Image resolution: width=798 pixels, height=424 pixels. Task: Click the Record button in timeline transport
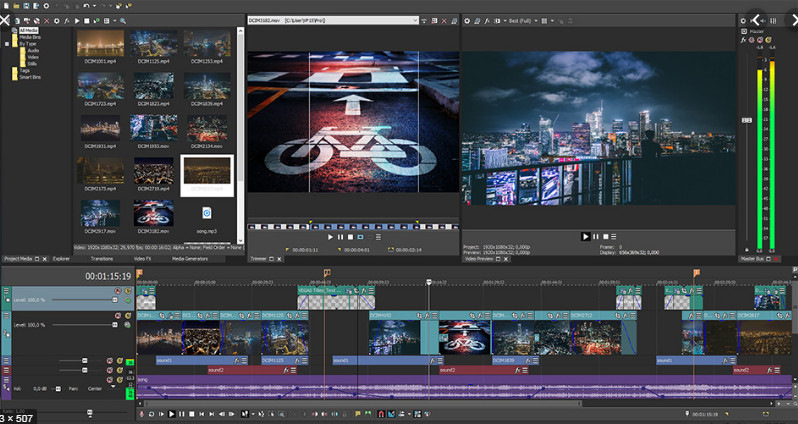[141, 413]
